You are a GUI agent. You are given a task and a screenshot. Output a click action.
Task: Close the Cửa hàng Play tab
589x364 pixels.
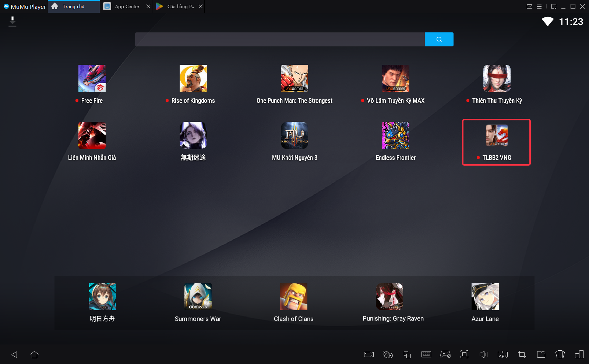(x=201, y=6)
